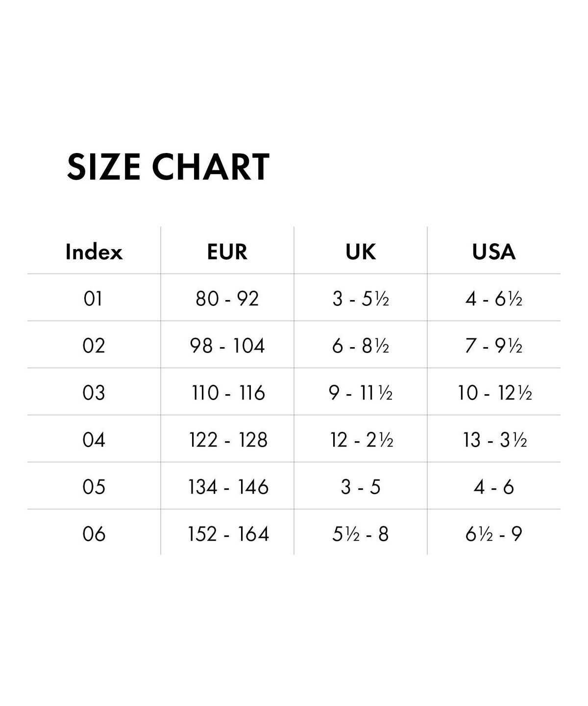
Task: Select the EUR 98 - 104 cell
Action: [227, 346]
